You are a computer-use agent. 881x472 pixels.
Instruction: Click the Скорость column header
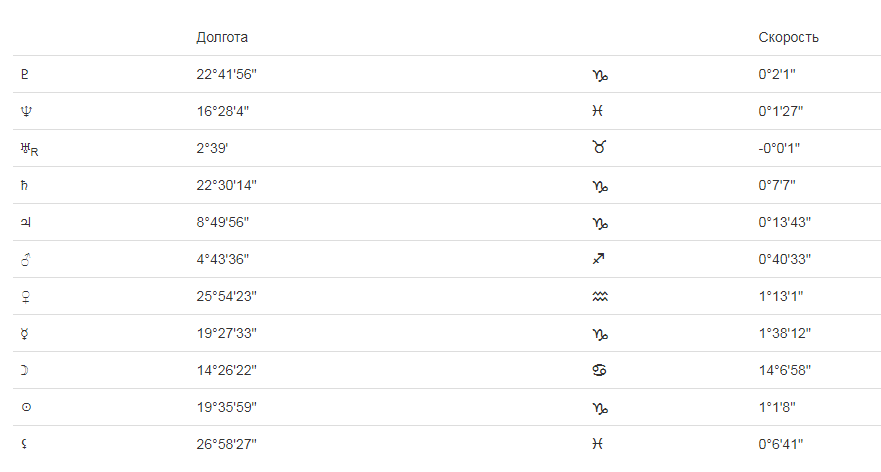(x=789, y=37)
